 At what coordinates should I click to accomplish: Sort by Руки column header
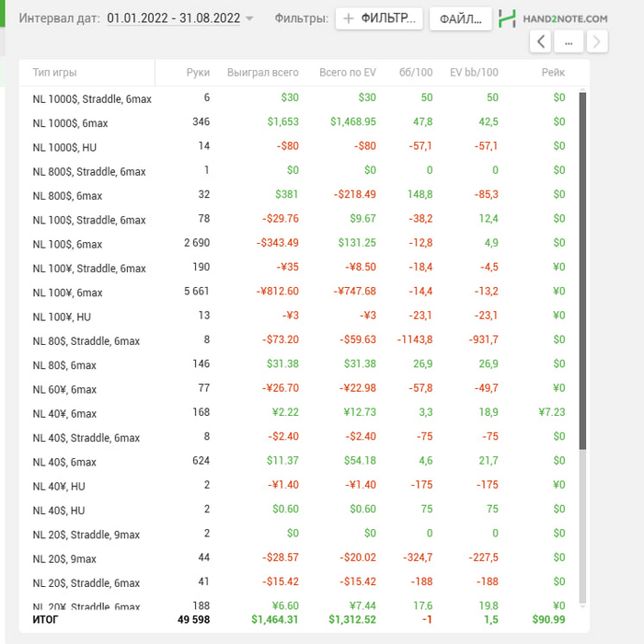(198, 73)
